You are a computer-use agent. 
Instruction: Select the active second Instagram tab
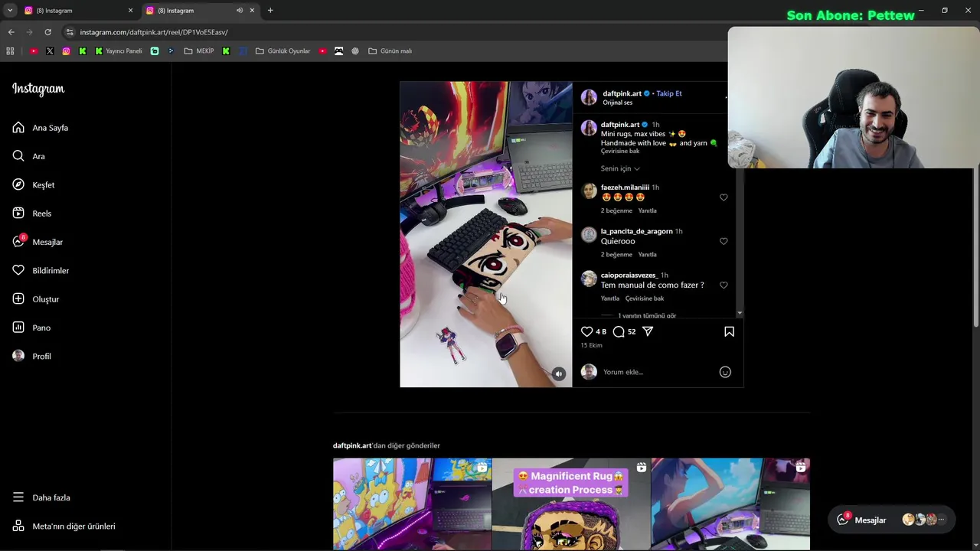[199, 11]
